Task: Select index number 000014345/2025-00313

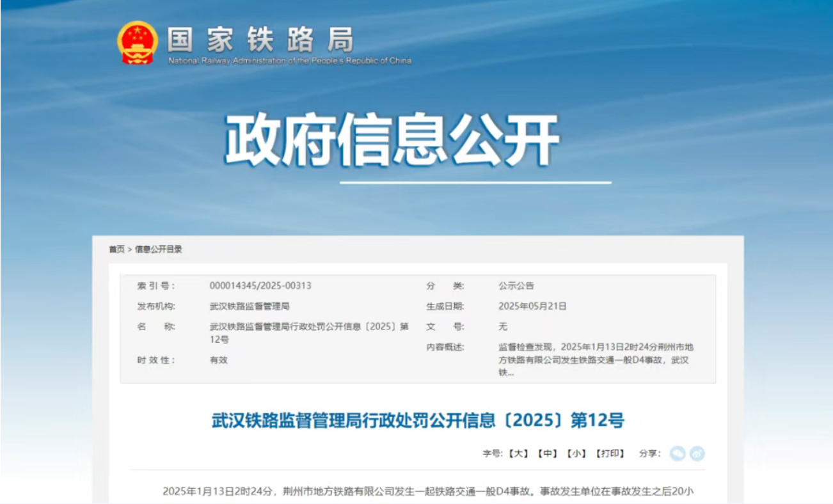Action: click(x=260, y=286)
